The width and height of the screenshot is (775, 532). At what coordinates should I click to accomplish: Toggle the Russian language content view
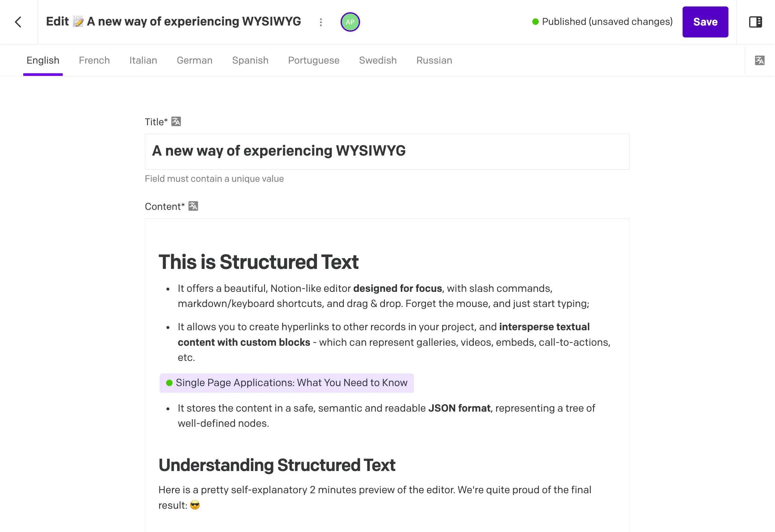point(435,60)
